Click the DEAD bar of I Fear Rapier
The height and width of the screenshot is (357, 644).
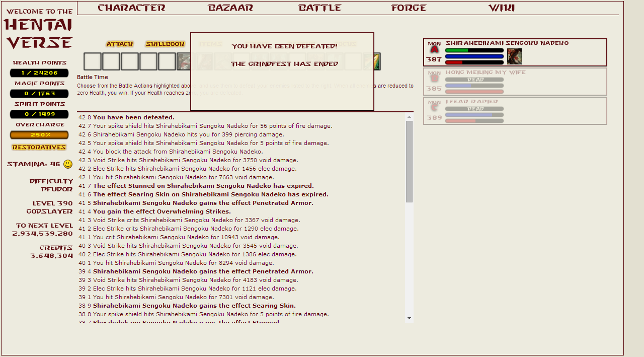pos(474,109)
